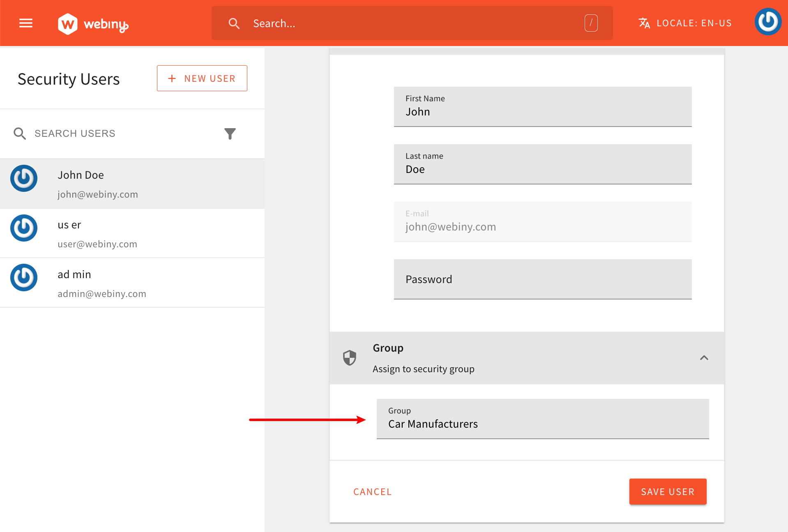
Task: Open the hamburger navigation menu
Action: pyautogui.click(x=25, y=23)
